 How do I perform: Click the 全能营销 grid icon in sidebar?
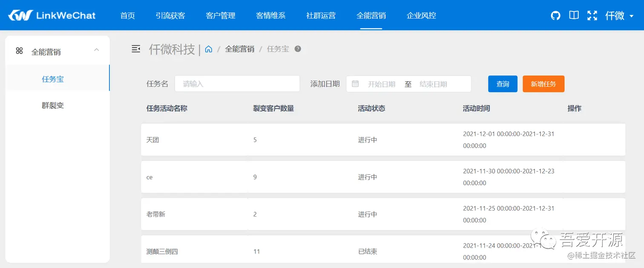(19, 51)
